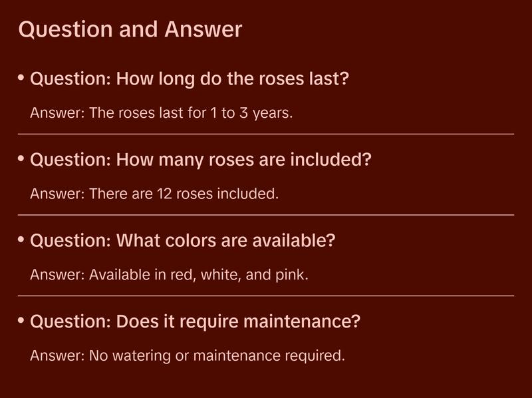
Task: Select the answer 'Available in red, white, and pink.'
Action: click(x=199, y=274)
